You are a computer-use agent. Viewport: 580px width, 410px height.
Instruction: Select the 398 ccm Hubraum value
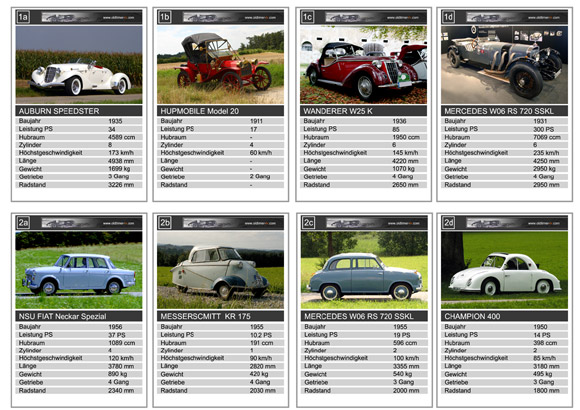pos(545,343)
